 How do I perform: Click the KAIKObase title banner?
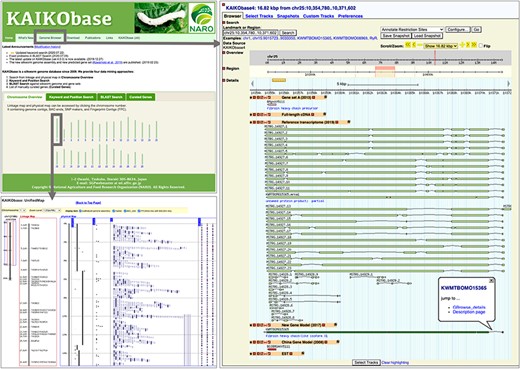point(59,19)
